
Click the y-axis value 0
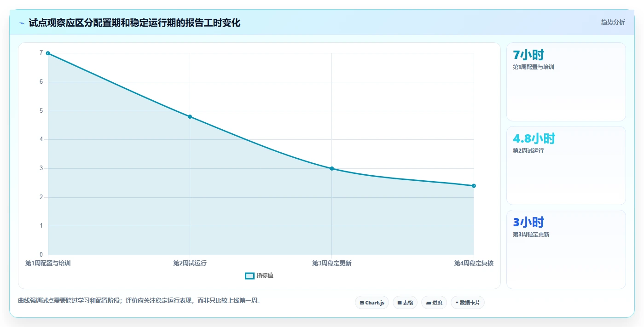click(41, 255)
